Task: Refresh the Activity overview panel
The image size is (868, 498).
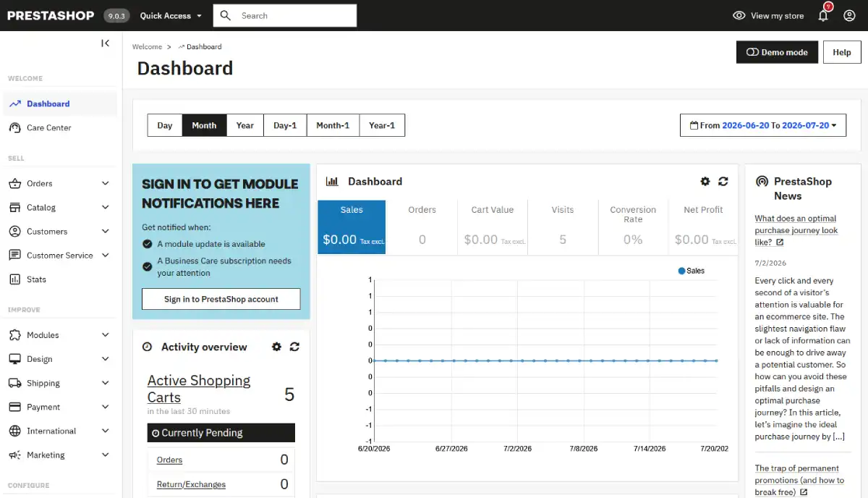Action: [294, 347]
